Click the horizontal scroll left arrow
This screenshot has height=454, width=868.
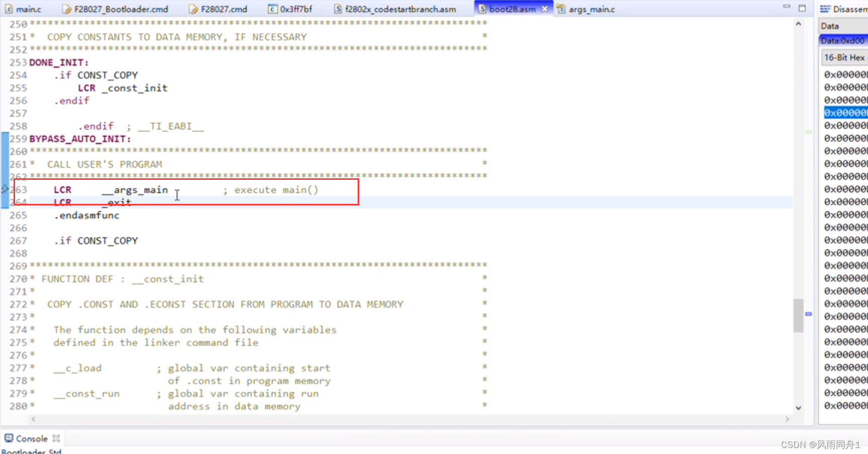click(33, 419)
